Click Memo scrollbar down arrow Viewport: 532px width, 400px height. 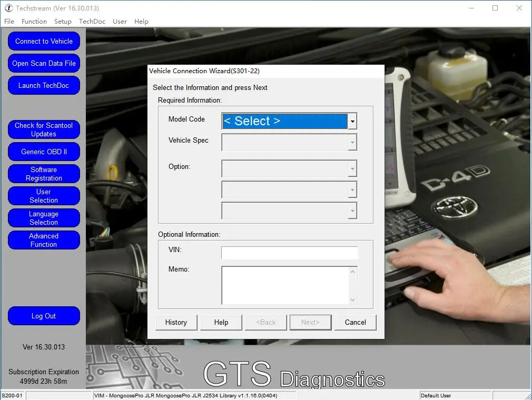[353, 299]
